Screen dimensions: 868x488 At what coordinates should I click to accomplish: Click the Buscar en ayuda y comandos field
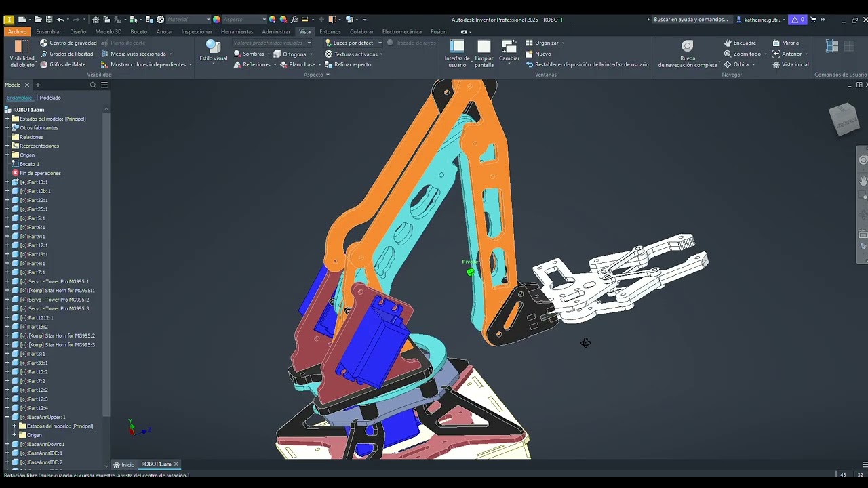(691, 20)
